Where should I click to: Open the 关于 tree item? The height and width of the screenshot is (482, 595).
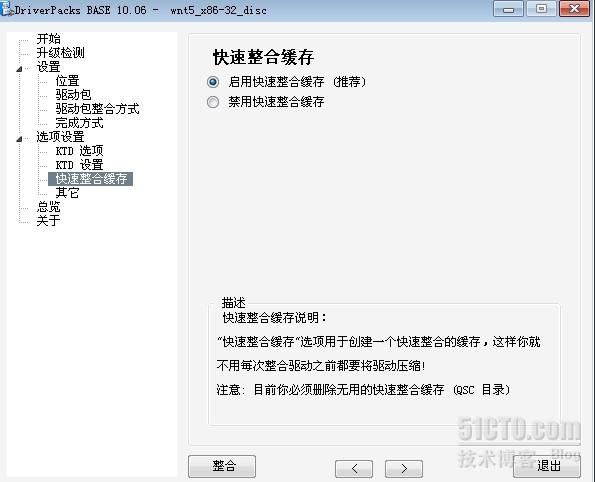pyautogui.click(x=48, y=221)
